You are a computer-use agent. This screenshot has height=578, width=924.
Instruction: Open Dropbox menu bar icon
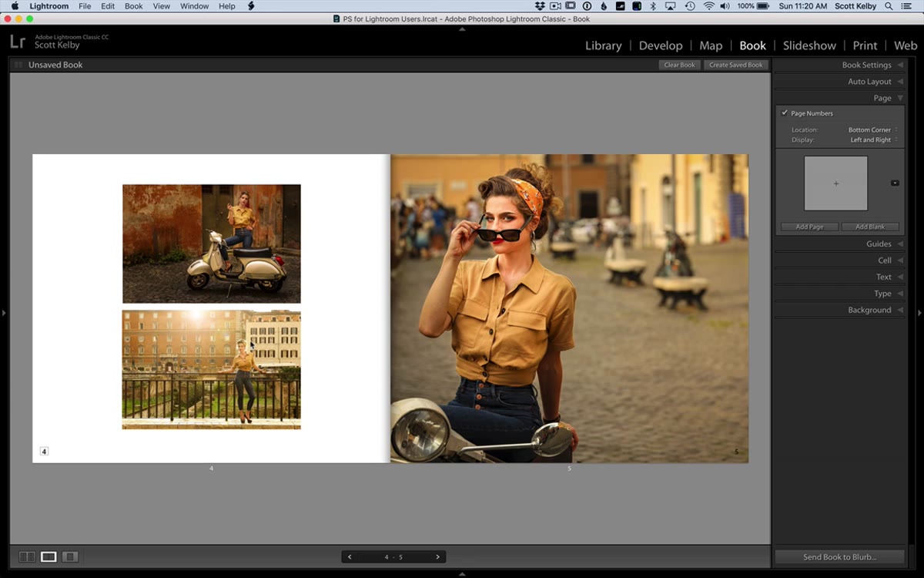(x=539, y=6)
